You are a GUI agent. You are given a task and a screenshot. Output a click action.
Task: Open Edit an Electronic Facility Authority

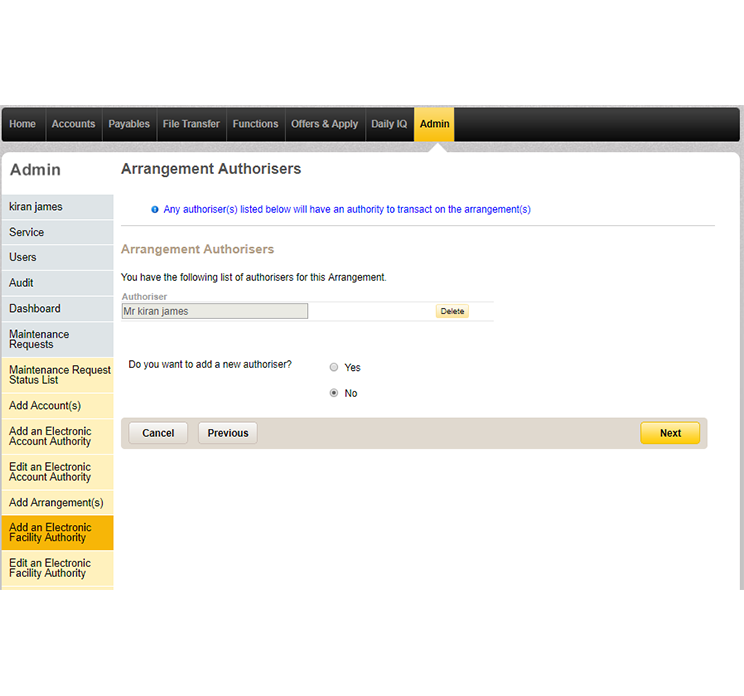pyautogui.click(x=50, y=568)
